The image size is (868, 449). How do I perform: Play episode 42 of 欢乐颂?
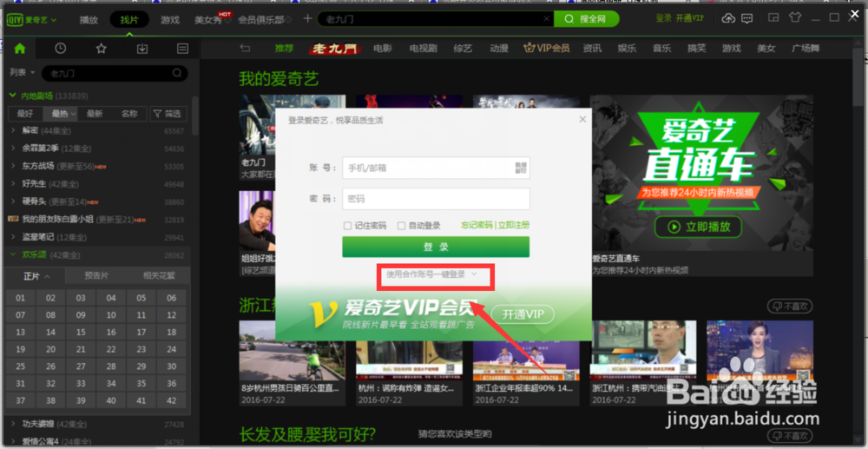(172, 400)
